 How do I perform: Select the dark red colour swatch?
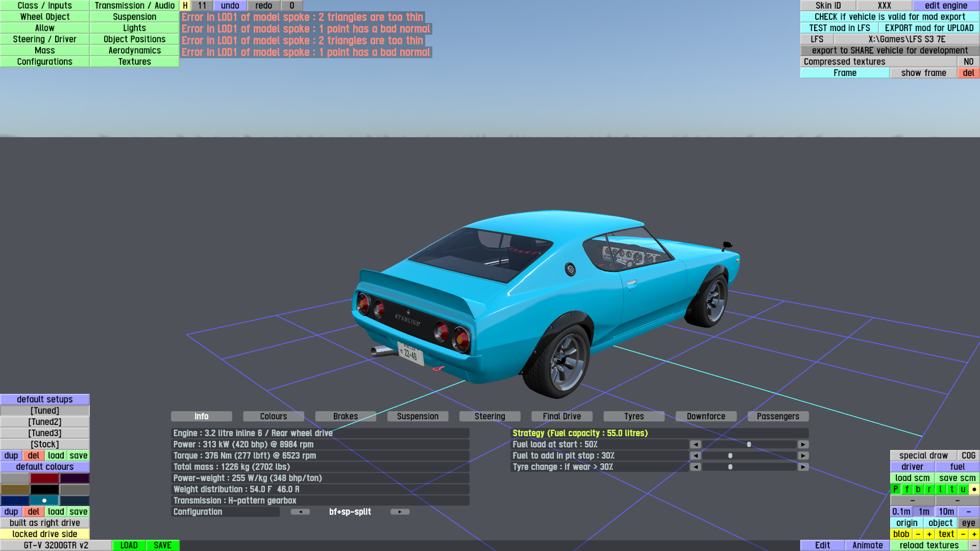(x=44, y=478)
